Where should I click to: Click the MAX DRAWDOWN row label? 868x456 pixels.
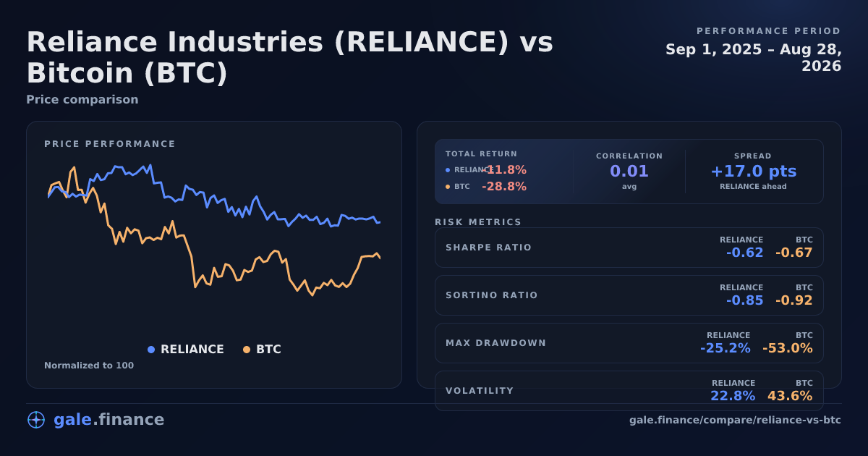click(x=496, y=343)
